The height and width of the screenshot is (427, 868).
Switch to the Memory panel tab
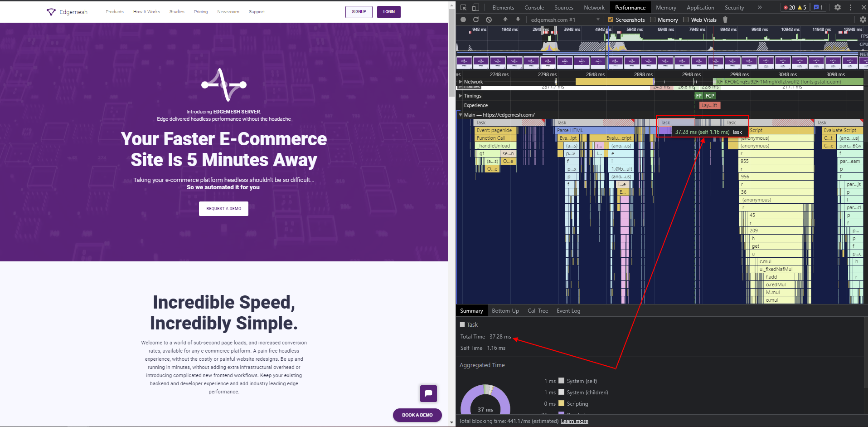666,7
